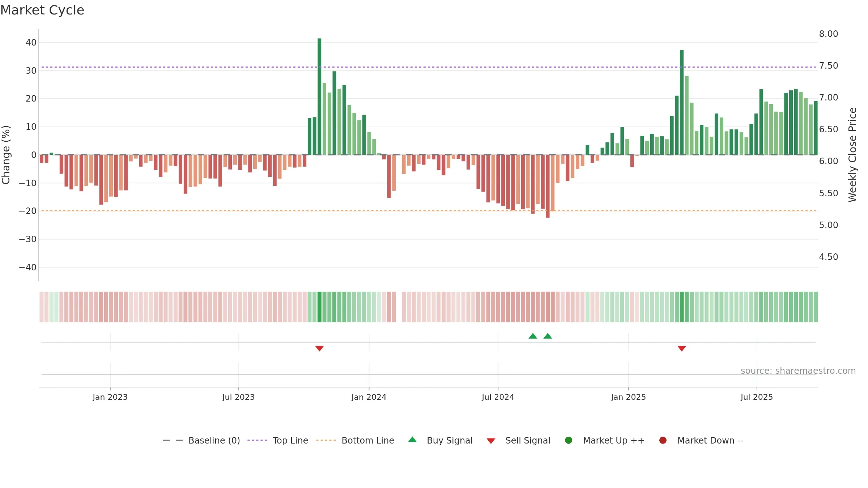
Task: Click the tallest green bar above 40 percent
Action: point(319,97)
